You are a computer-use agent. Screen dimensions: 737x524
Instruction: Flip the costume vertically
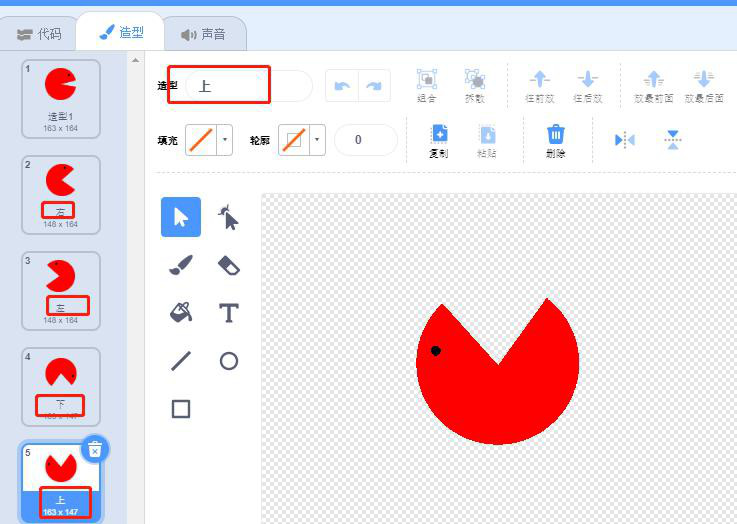(x=673, y=140)
